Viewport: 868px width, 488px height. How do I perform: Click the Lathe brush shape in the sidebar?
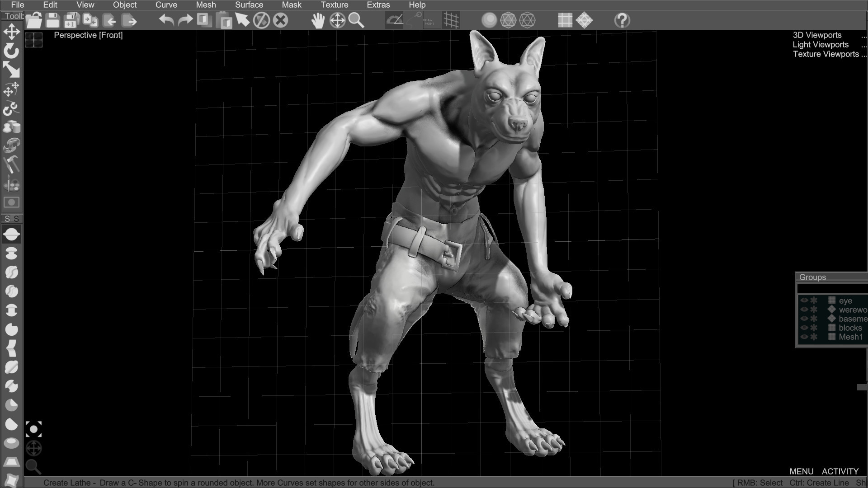point(11,234)
